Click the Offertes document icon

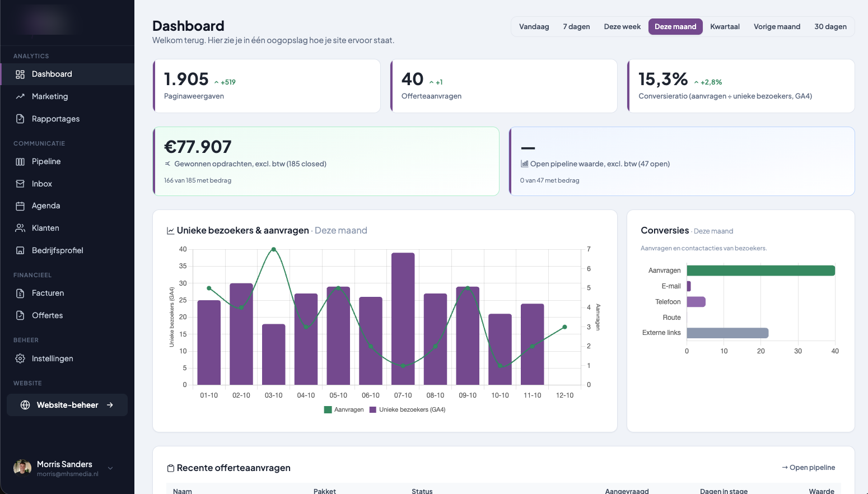(x=20, y=315)
